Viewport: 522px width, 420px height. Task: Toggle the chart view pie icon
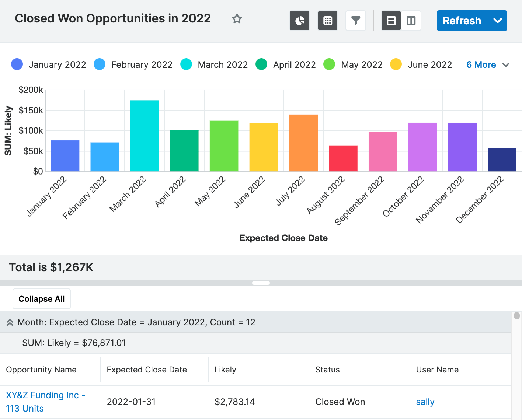point(300,21)
